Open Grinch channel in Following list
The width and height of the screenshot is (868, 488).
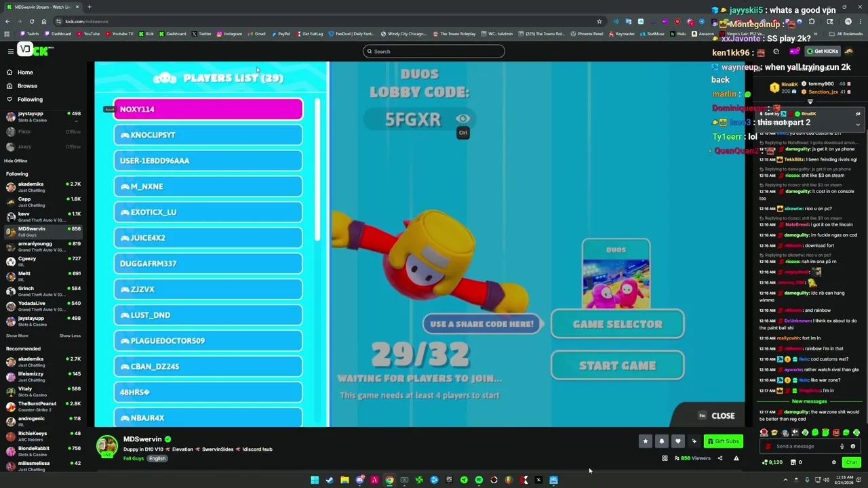(43, 291)
